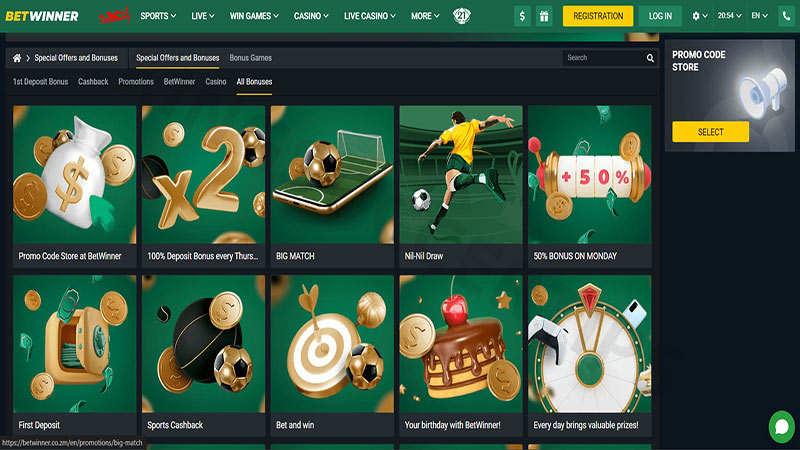Click the BetWinner logo

coord(42,16)
